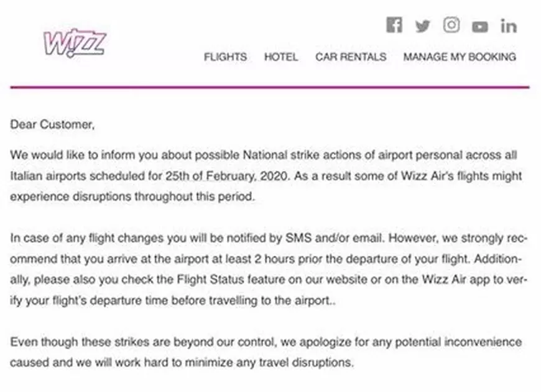
Task: Visit the Instagram icon in header
Action: pos(451,25)
